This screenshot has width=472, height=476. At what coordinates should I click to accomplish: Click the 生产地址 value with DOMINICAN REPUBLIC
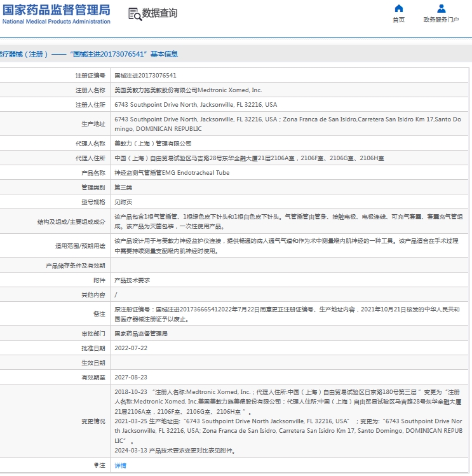tap(288, 124)
